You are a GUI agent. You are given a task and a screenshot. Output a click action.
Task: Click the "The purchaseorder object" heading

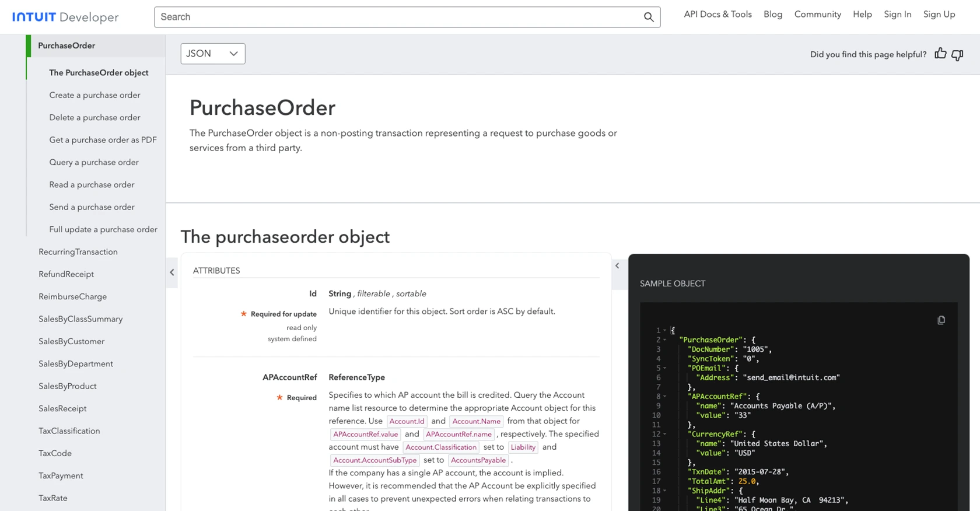[x=285, y=237]
